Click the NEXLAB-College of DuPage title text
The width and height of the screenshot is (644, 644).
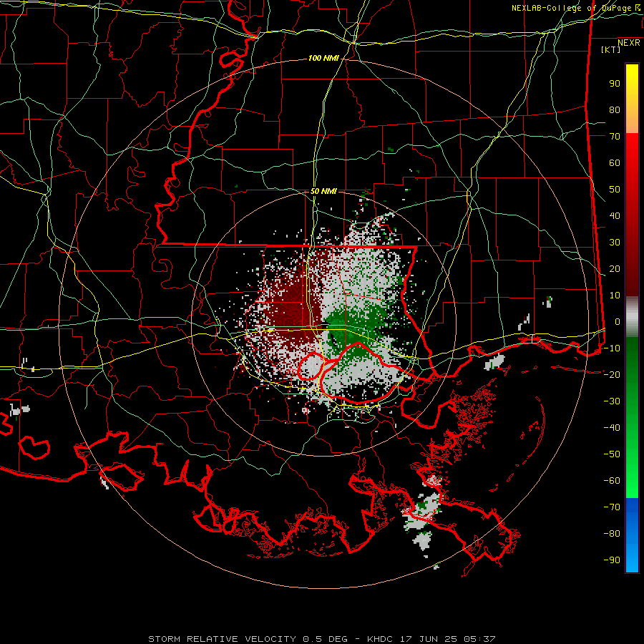click(571, 8)
